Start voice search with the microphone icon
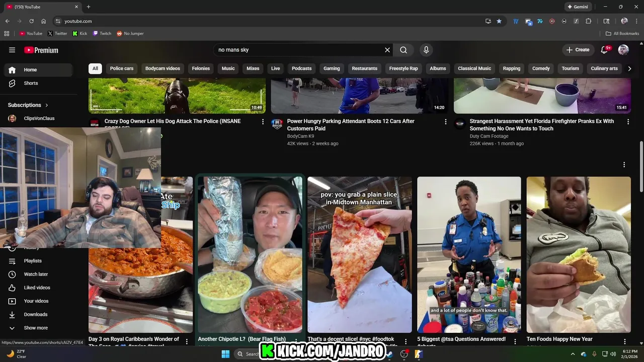This screenshot has width=644, height=362. (426, 50)
